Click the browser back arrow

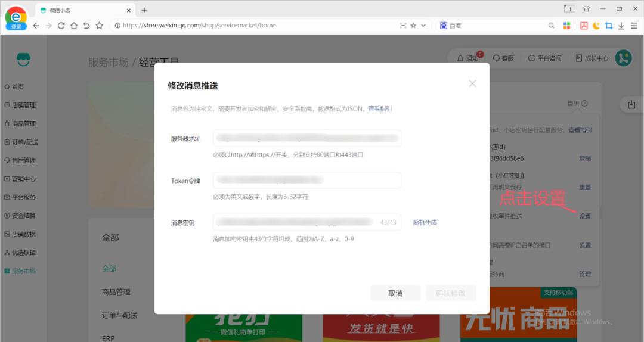click(36, 26)
